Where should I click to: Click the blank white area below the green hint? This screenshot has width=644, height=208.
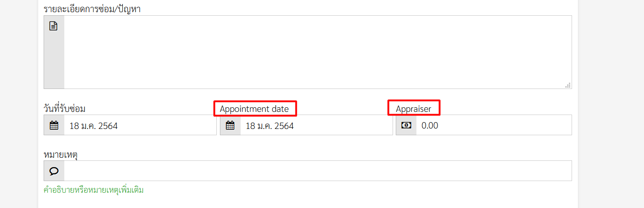pos(308,202)
